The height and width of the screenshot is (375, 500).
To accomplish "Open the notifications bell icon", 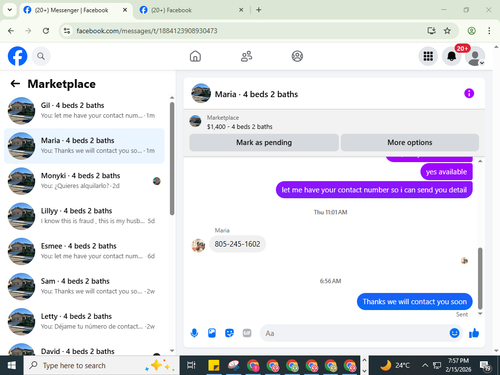I will pos(452,56).
